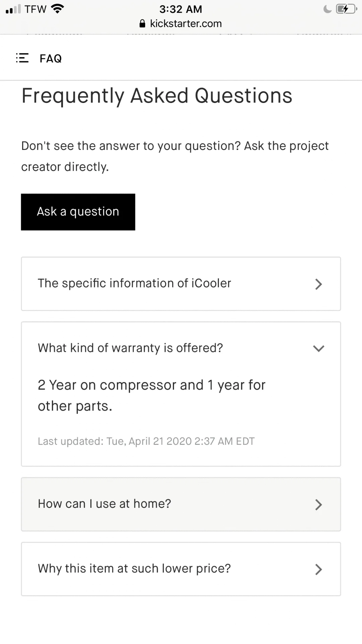Open 'The specific information of iCooler' question

point(181,284)
